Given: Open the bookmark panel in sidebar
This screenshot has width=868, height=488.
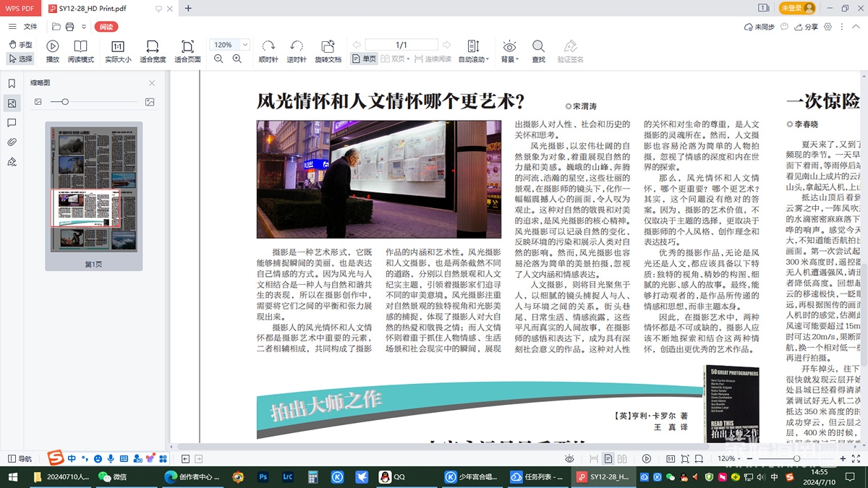Looking at the screenshot, I should (12, 84).
